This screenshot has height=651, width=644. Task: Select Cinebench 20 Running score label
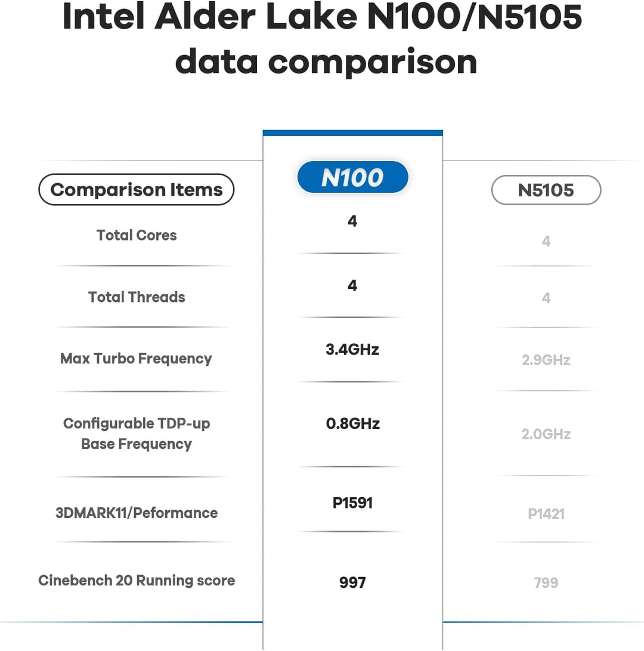137,580
